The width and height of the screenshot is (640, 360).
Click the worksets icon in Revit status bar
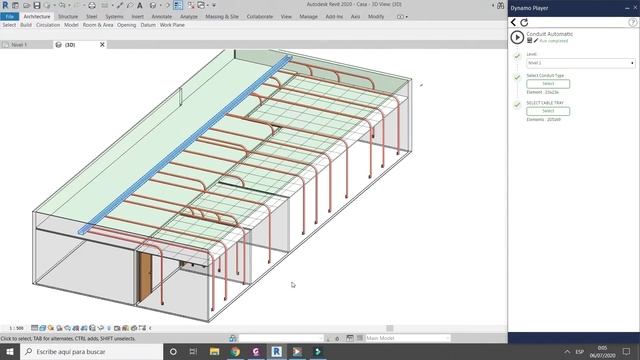click(x=233, y=338)
